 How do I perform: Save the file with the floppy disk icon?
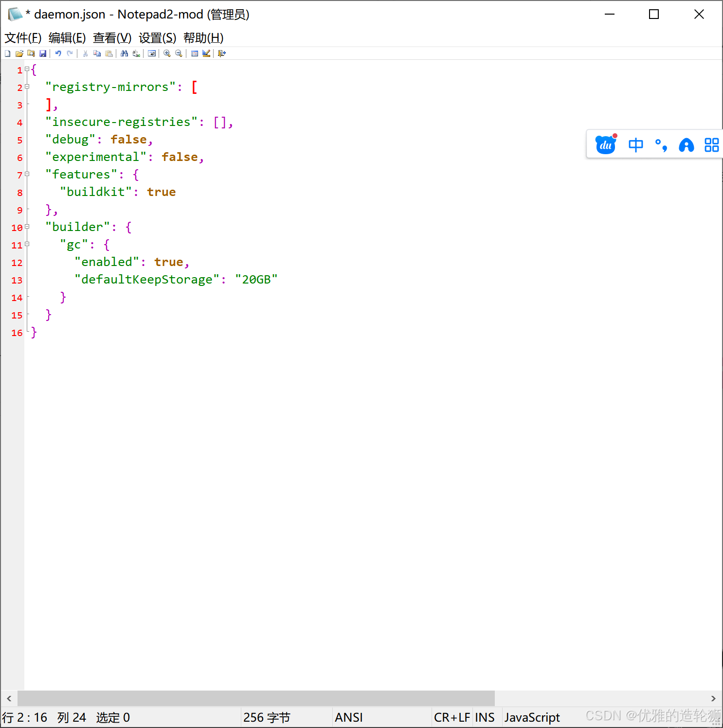pos(43,53)
